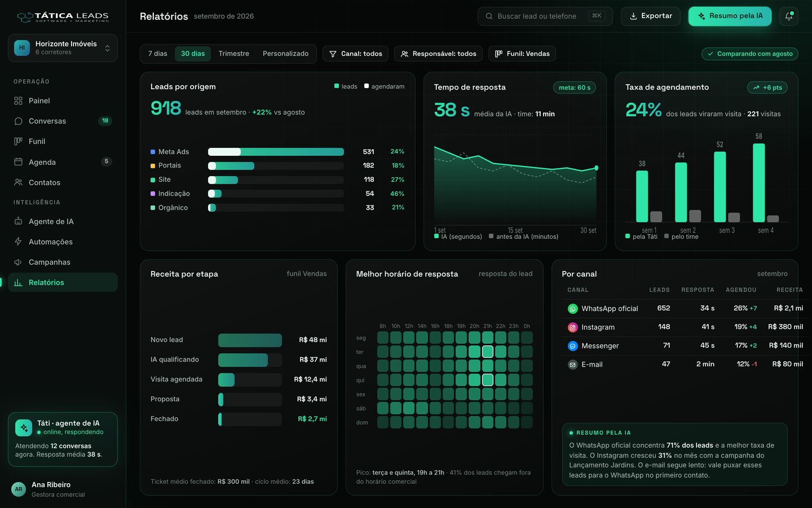Screen dimensions: 812x508
Task: Select the 7 dias period tab
Action: pos(158,54)
